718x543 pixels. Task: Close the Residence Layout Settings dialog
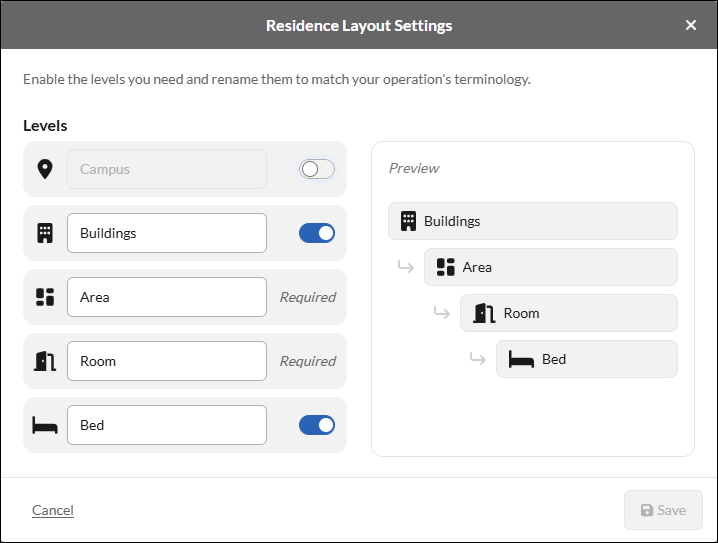click(x=691, y=25)
